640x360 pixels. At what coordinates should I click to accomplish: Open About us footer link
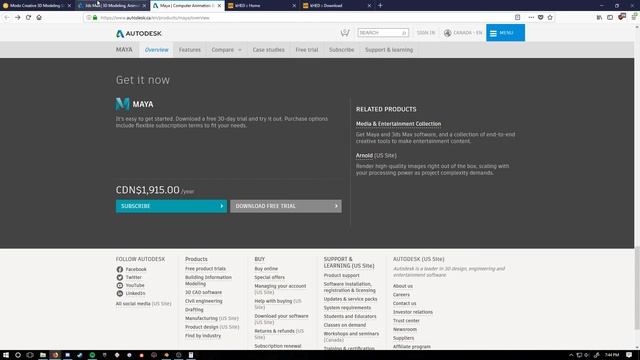[403, 286]
